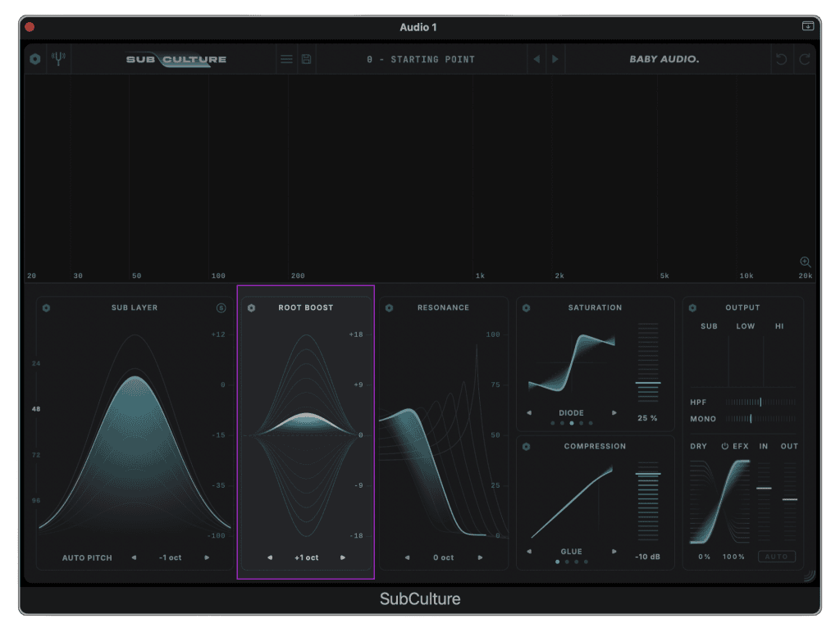
Task: Toggle Sub Layer module power hexagon
Action: coord(47,307)
